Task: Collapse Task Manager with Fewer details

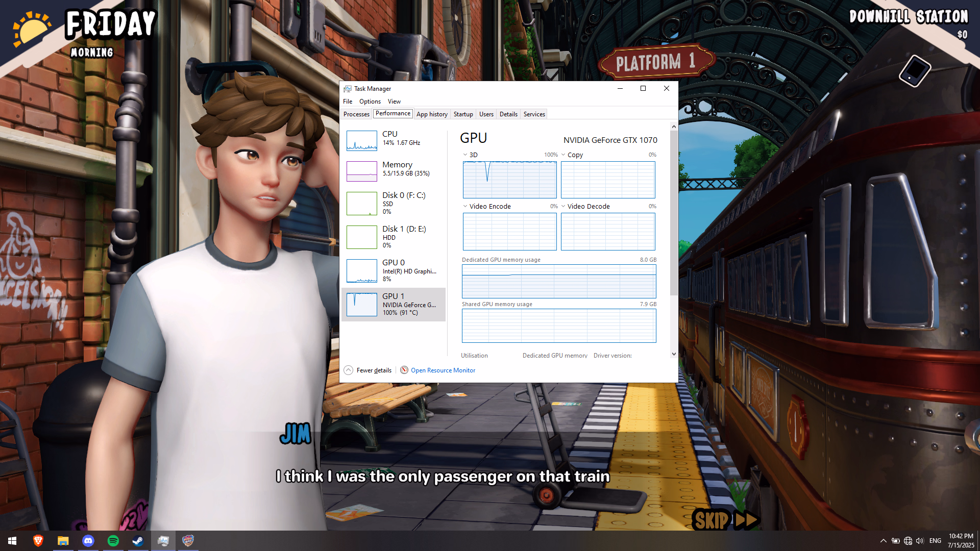Action: coord(368,370)
